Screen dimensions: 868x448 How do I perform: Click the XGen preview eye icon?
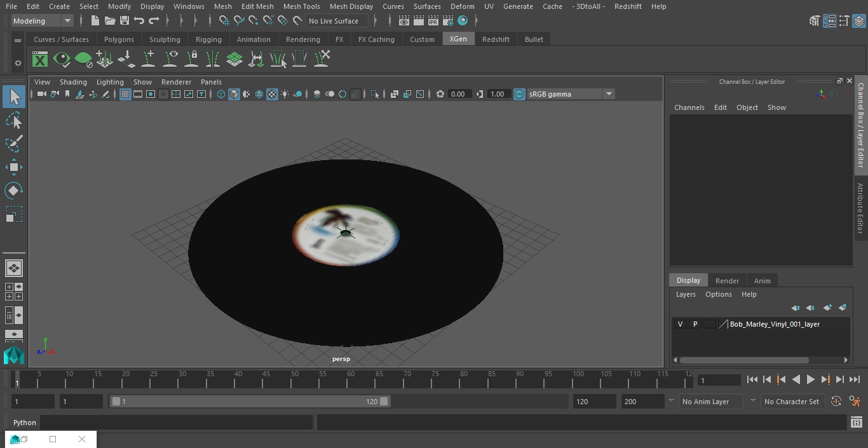tap(62, 60)
